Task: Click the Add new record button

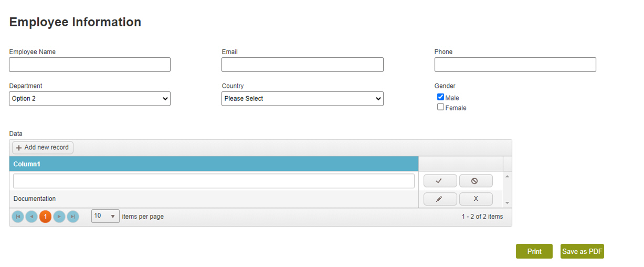Action: pyautogui.click(x=43, y=148)
